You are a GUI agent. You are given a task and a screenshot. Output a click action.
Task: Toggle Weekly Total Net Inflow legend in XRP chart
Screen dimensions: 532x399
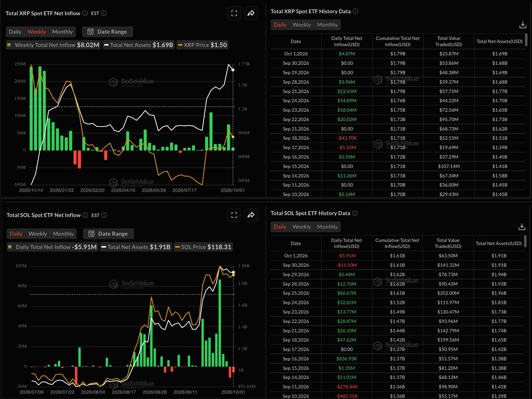[x=53, y=45]
